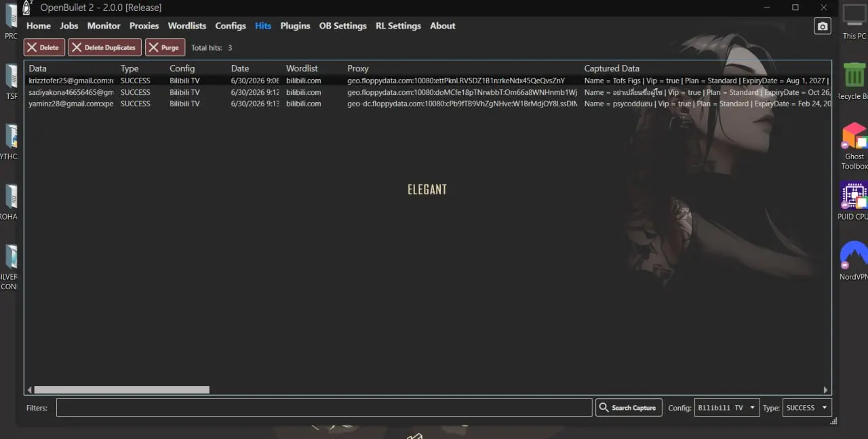The height and width of the screenshot is (439, 868).
Task: Launch Ghost Toolbox from the desktop
Action: 854,146
